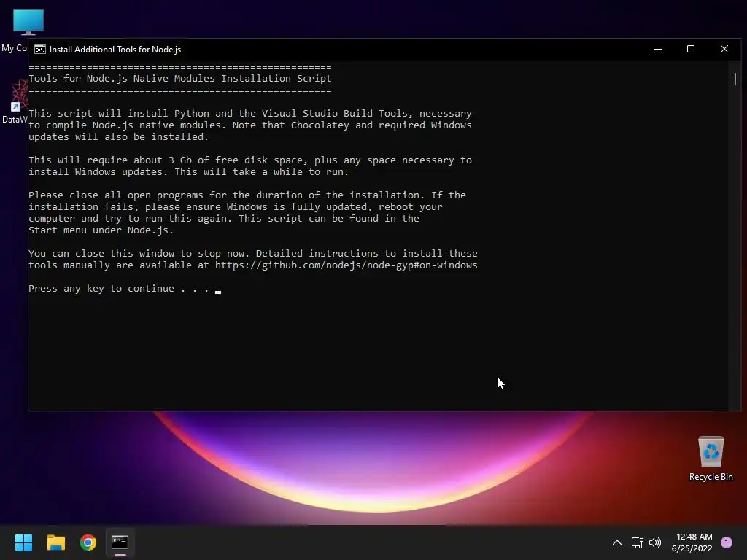Open the network status icon
This screenshot has height=560, width=747.
638,542
